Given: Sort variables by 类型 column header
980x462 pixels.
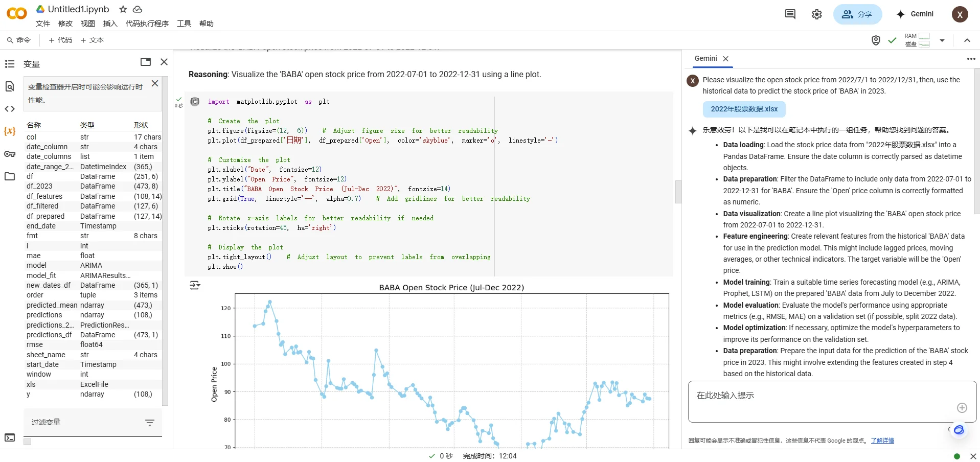Looking at the screenshot, I should 87,125.
